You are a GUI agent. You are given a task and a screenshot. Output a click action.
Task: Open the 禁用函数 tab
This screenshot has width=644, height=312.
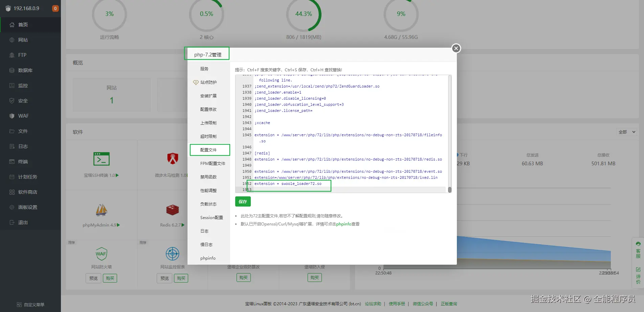pyautogui.click(x=209, y=177)
